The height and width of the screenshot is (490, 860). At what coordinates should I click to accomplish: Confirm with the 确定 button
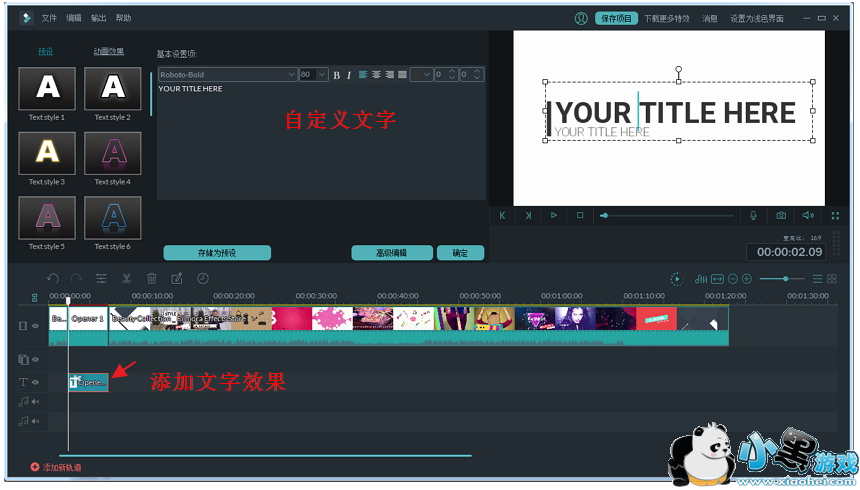[460, 253]
